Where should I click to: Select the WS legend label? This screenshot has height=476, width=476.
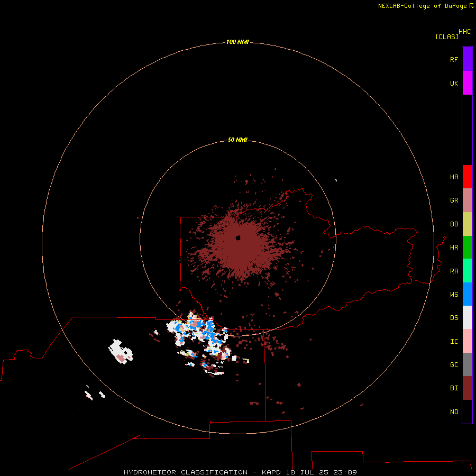click(454, 295)
